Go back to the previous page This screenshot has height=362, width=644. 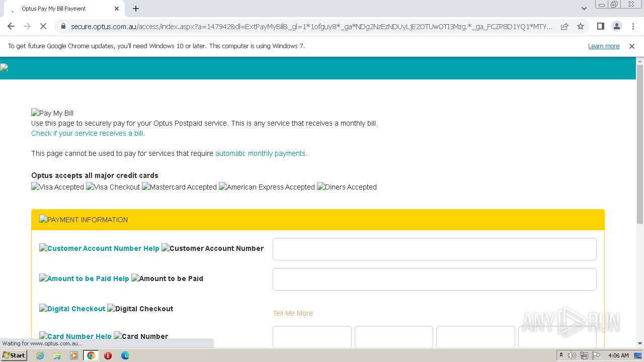click(x=11, y=26)
